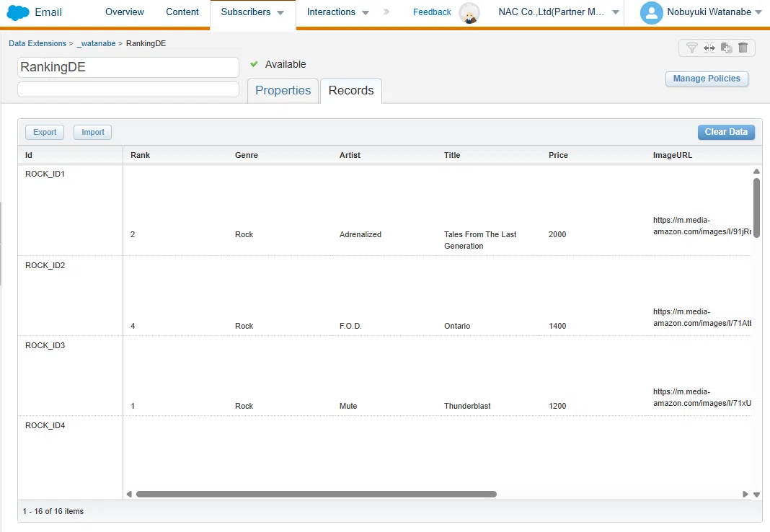Click the copy data extension icon
Image resolution: width=770 pixels, height=532 pixels.
pos(726,48)
